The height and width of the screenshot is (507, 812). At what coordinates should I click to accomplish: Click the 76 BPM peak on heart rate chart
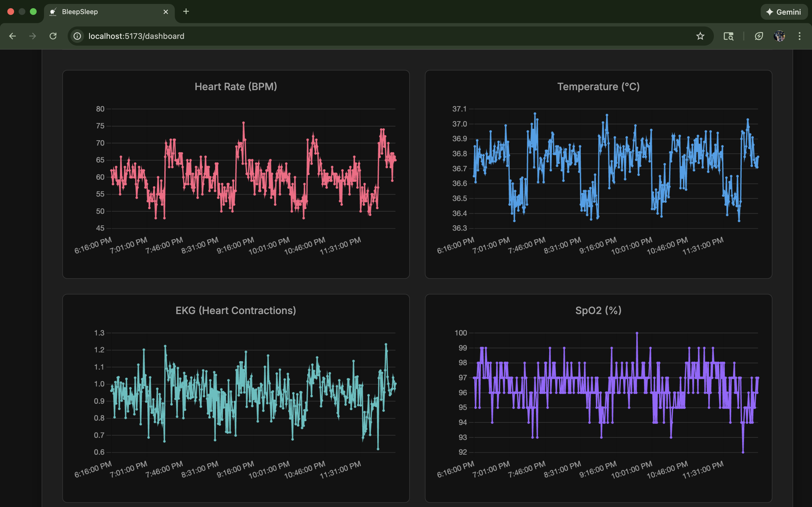click(x=244, y=123)
